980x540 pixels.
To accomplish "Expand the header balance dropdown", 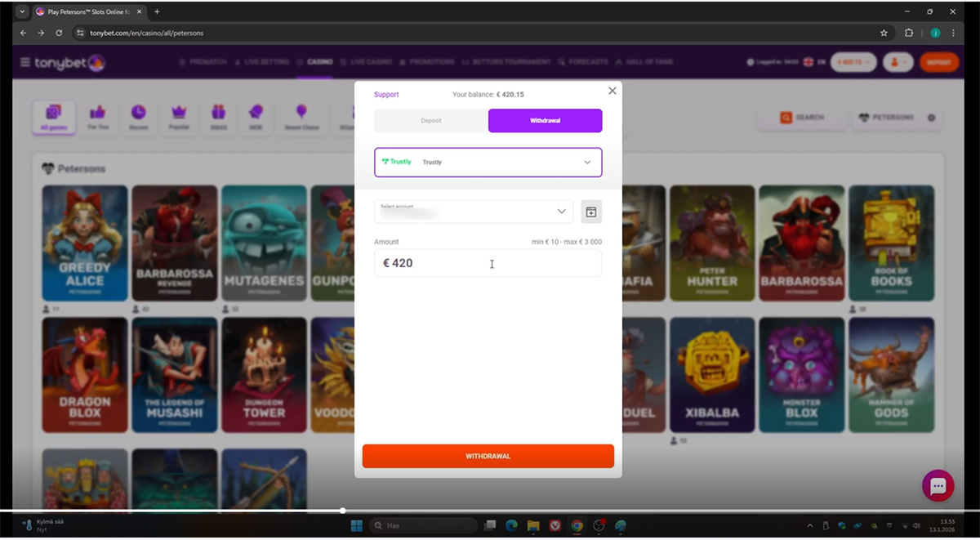I will 853,62.
